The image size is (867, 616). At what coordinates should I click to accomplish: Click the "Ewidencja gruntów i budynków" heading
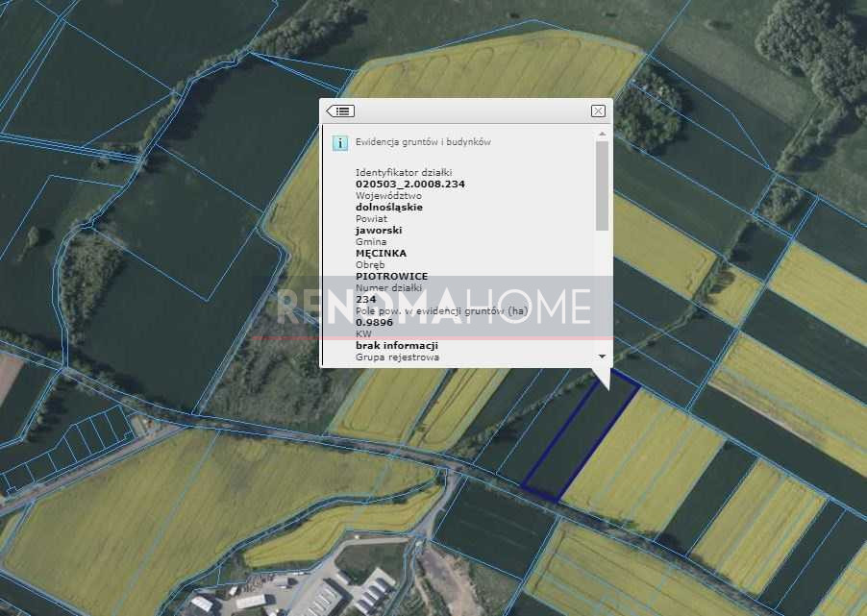[423, 142]
